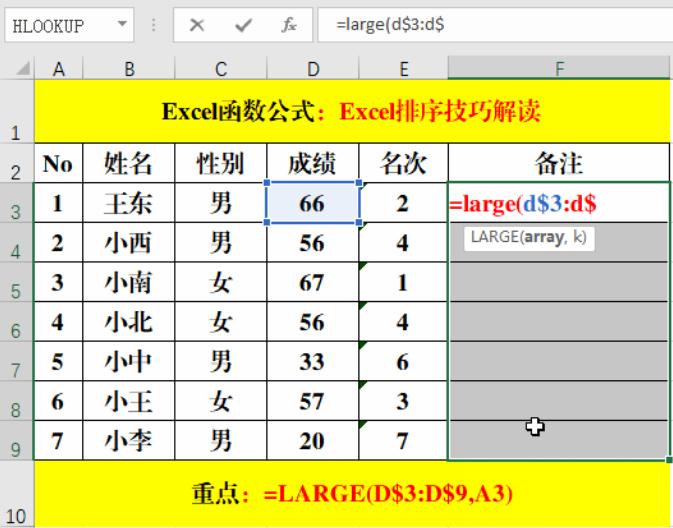Select row 10 header
Image resolution: width=673 pixels, height=528 pixels.
click(x=16, y=494)
